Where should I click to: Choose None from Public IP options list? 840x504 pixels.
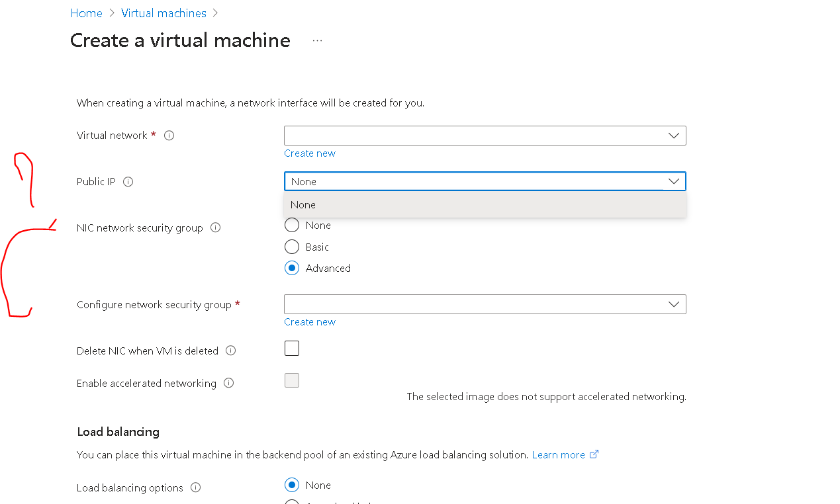coord(485,205)
